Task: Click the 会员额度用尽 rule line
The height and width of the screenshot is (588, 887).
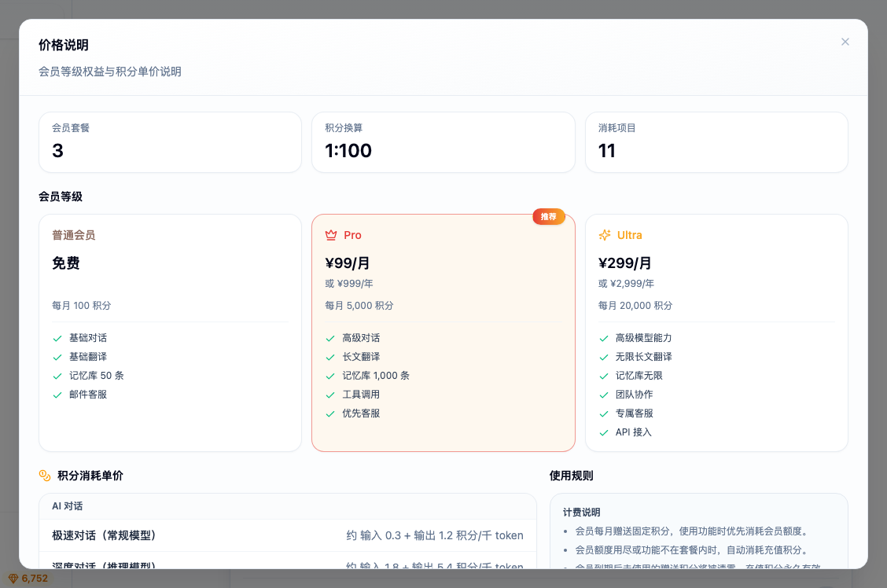Action: pyautogui.click(x=693, y=549)
